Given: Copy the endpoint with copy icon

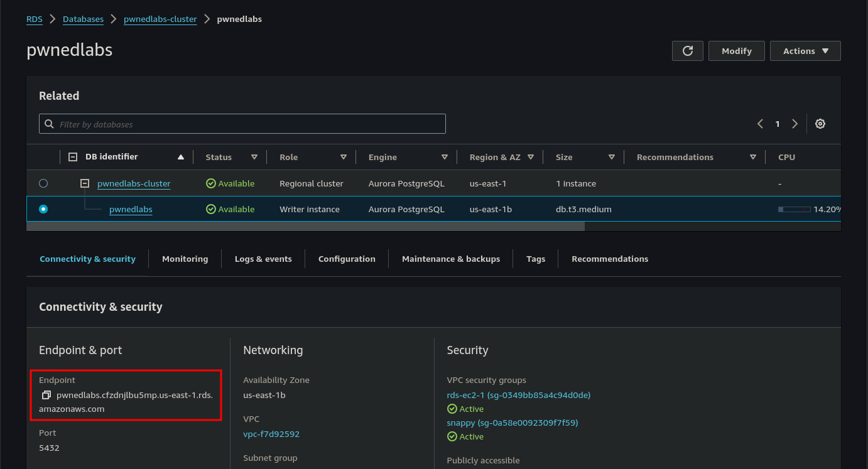Looking at the screenshot, I should (x=46, y=395).
